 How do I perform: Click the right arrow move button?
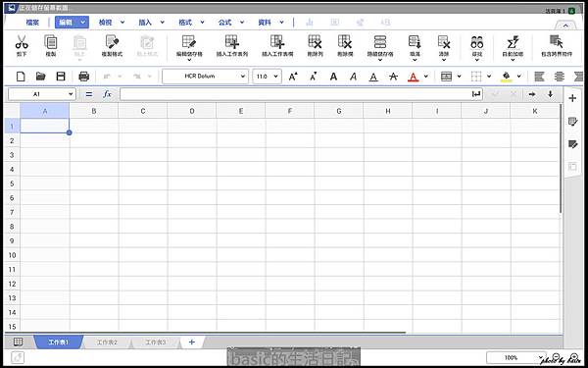(532, 94)
